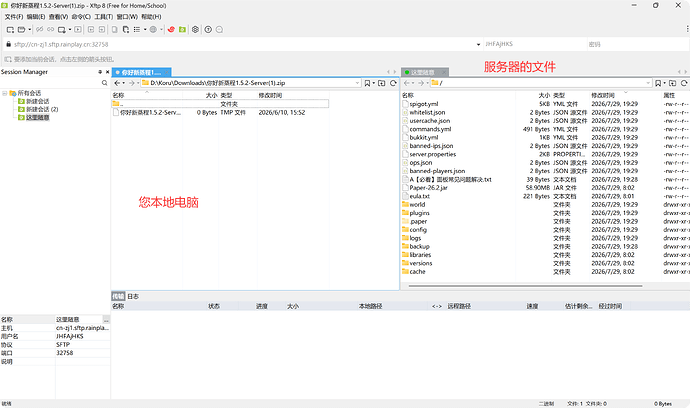Close the Session Manager panel

point(107,72)
